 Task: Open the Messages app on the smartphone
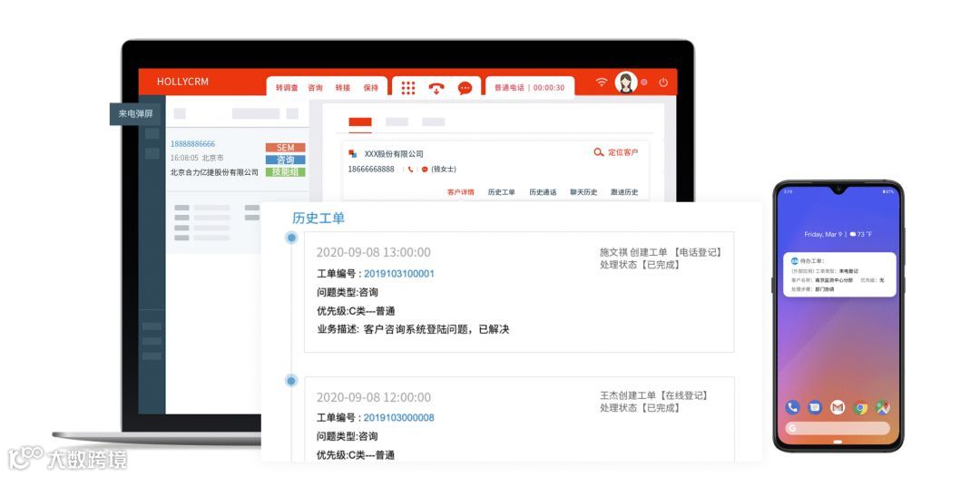[x=814, y=407]
